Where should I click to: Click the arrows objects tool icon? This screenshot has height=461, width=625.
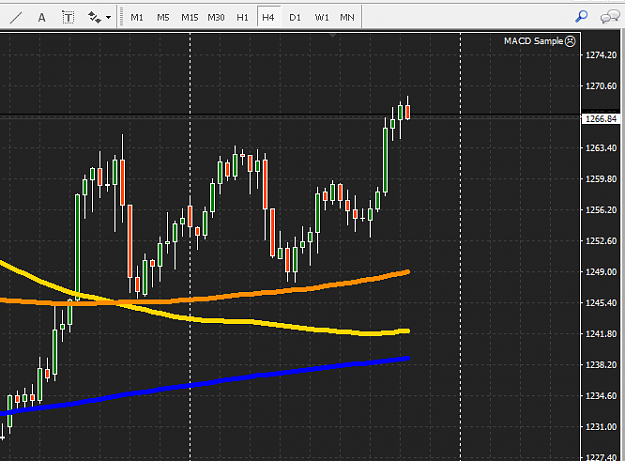[x=94, y=18]
